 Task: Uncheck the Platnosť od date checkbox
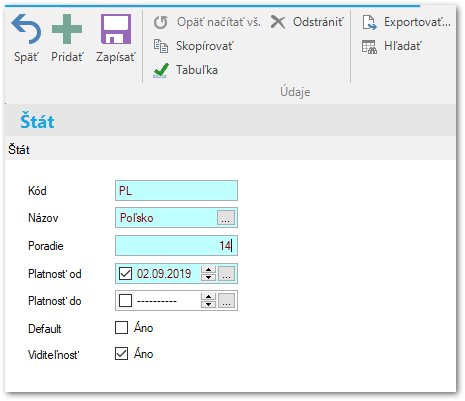pos(125,274)
